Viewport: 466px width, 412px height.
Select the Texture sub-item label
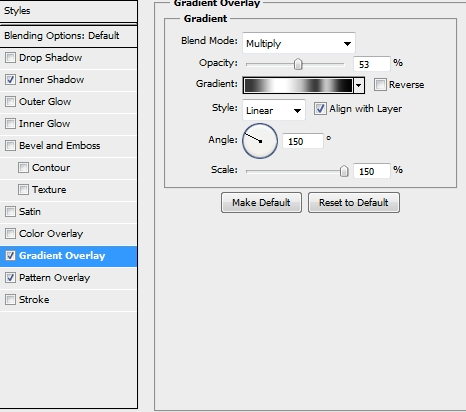click(49, 190)
